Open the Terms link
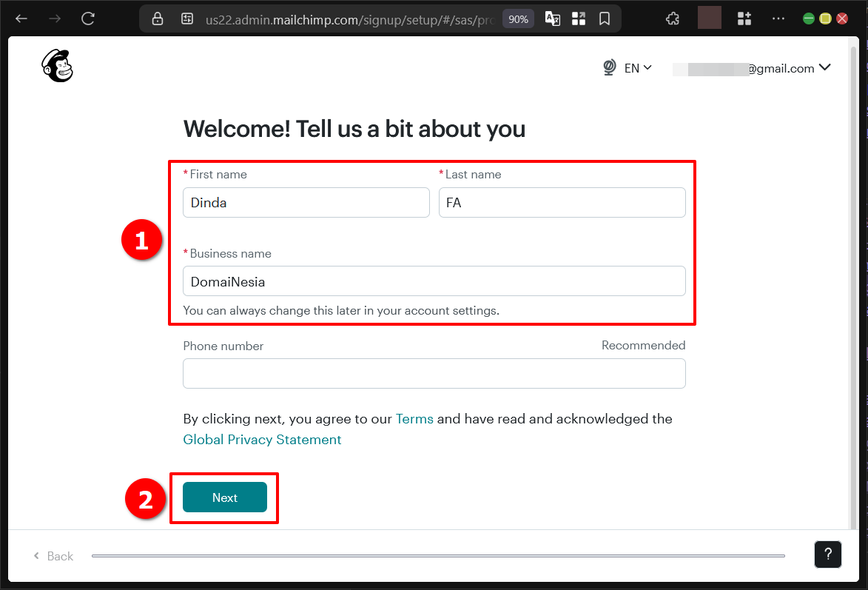Image resolution: width=868 pixels, height=590 pixels. (414, 418)
